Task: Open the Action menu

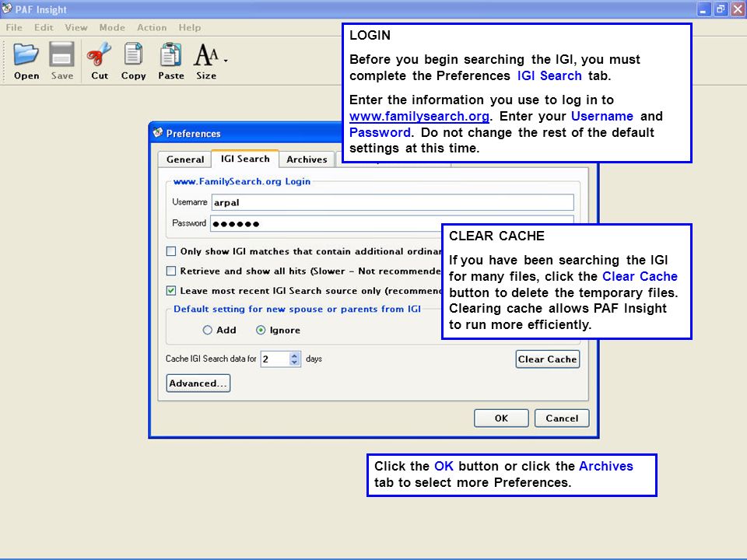Action: point(152,28)
